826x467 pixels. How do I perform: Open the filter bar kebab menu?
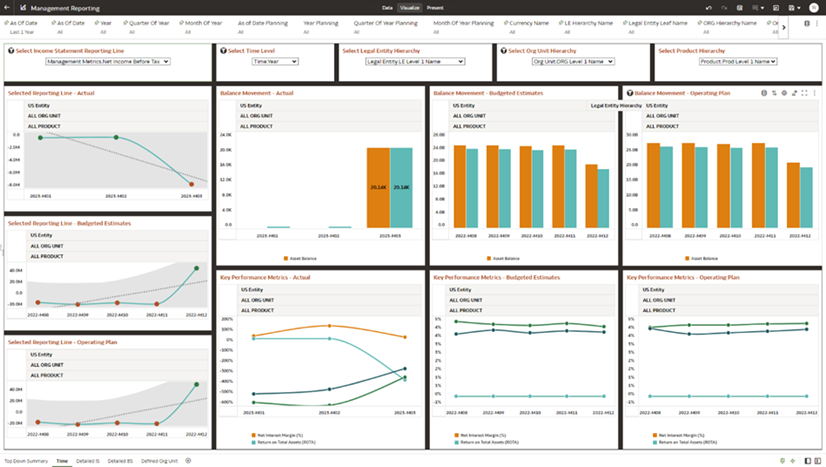pyautogui.click(x=817, y=23)
